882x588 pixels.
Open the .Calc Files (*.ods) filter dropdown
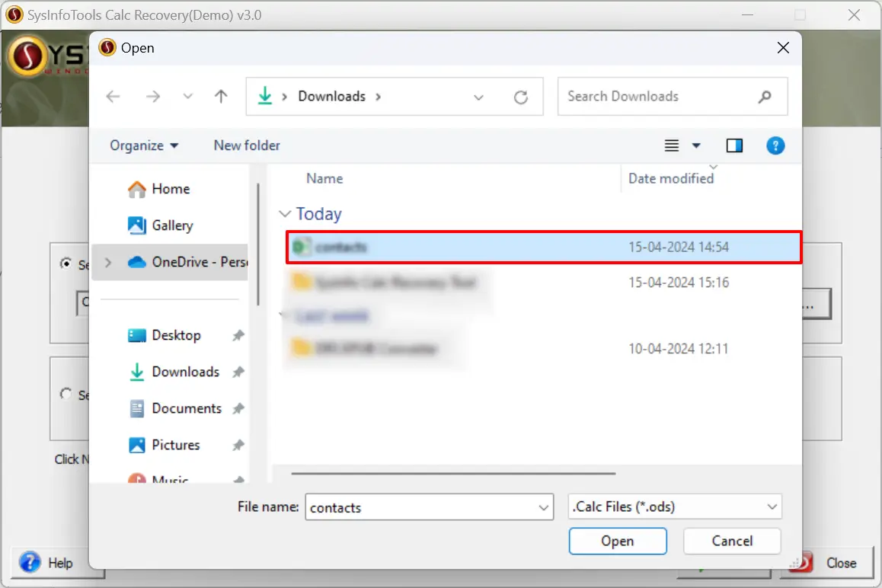(675, 507)
